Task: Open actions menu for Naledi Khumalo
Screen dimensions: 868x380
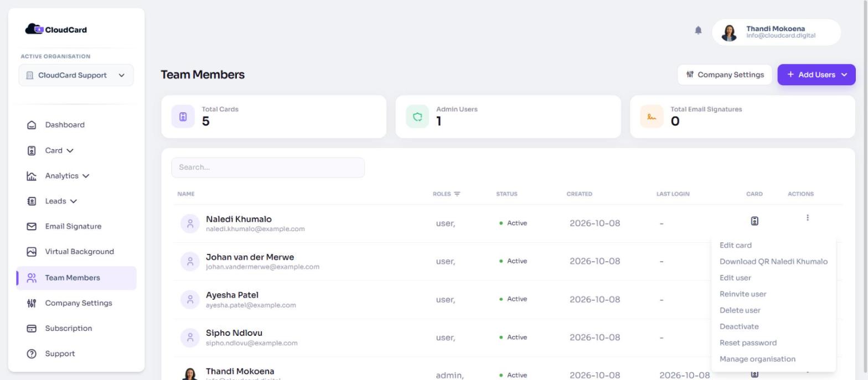Action: [808, 218]
